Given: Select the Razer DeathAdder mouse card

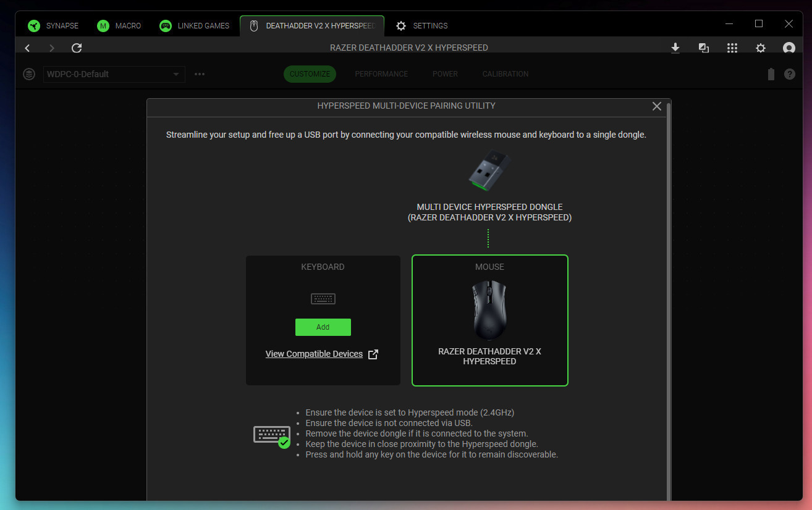Looking at the screenshot, I should (x=490, y=320).
